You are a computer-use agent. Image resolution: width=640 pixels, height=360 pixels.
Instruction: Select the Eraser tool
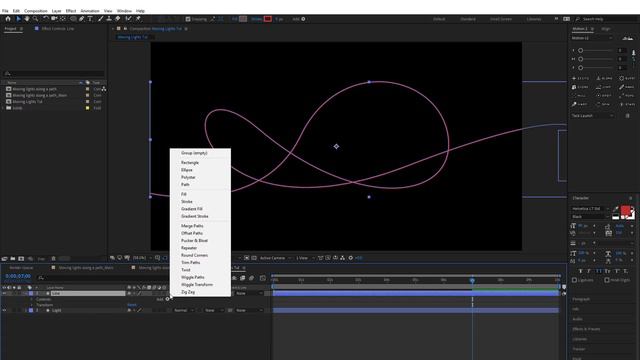(118, 19)
